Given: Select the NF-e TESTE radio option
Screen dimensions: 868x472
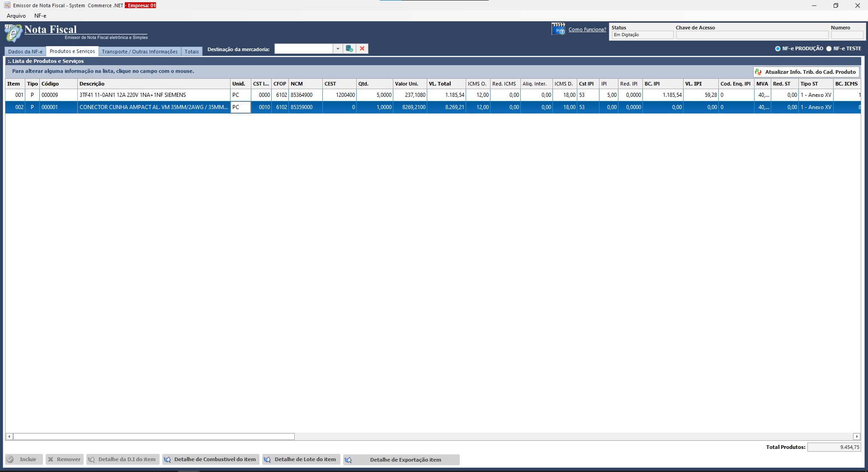Looking at the screenshot, I should [829, 49].
